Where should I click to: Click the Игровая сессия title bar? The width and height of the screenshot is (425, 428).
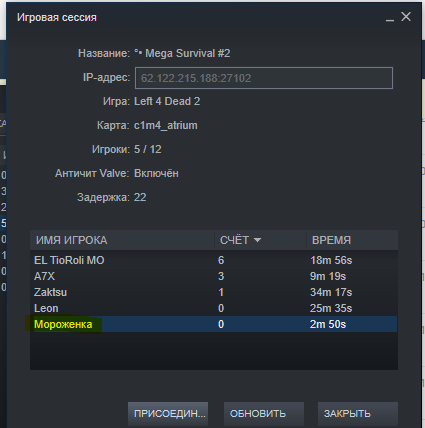click(200, 17)
